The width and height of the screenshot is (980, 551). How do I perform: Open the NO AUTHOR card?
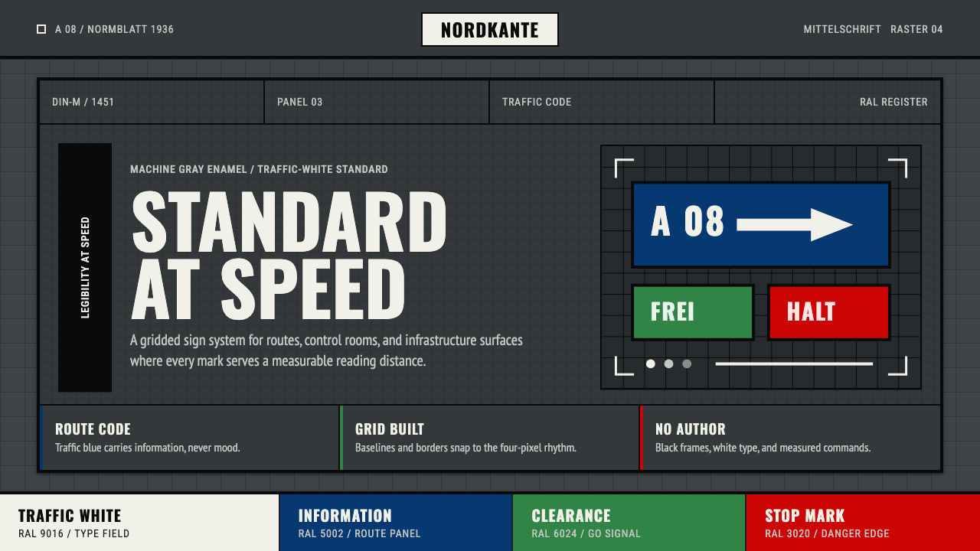coord(790,438)
